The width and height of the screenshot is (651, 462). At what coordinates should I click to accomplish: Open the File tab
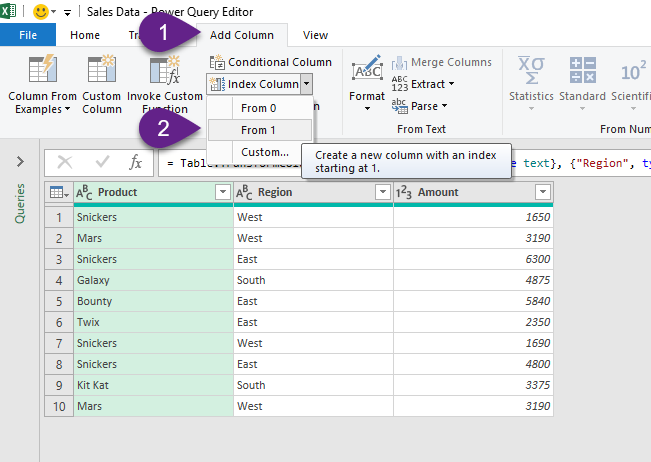(x=28, y=35)
